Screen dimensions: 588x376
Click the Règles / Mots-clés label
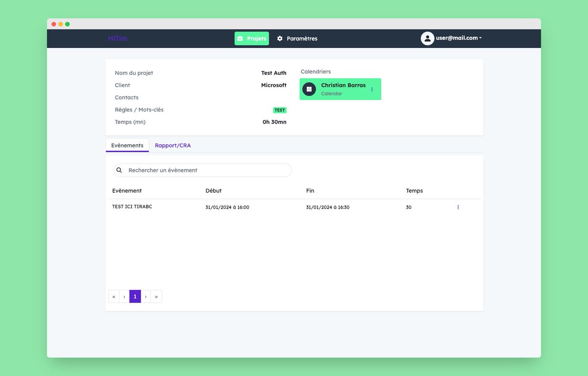coord(139,110)
